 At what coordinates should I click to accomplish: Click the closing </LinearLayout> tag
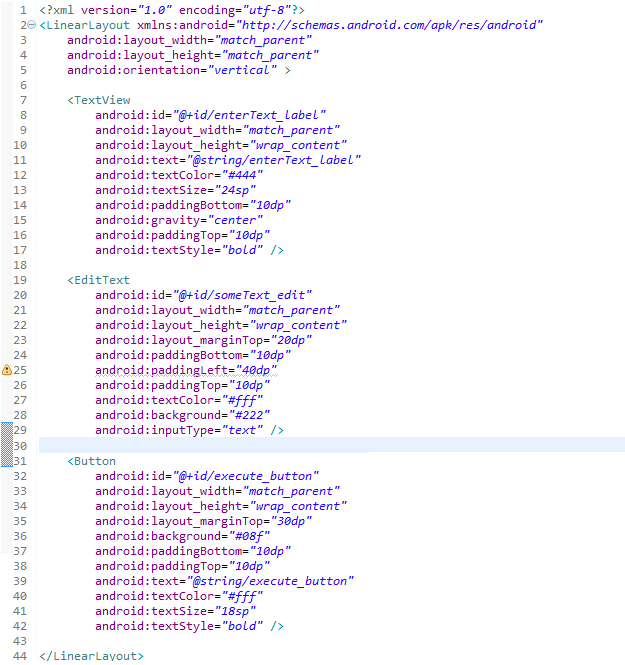92,656
